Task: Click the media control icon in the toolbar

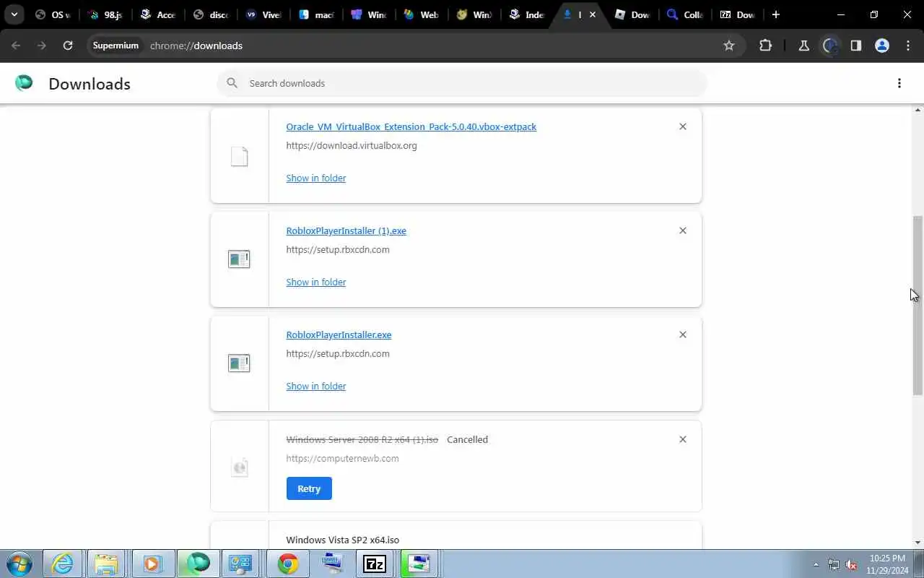Action: 829,46
